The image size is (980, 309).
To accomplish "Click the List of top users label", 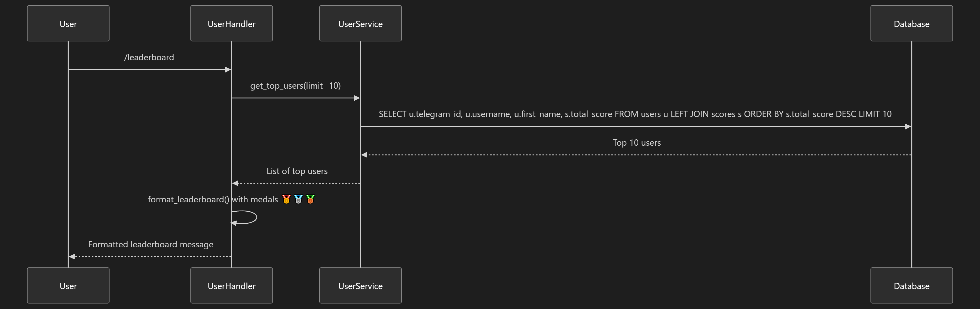I will (297, 171).
